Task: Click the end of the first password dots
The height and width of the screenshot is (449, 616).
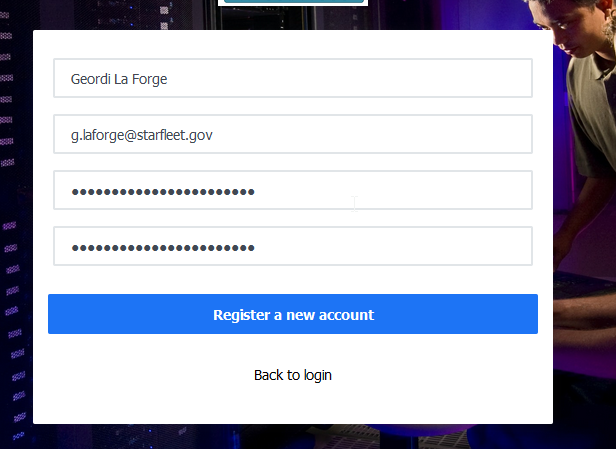Action: point(255,192)
